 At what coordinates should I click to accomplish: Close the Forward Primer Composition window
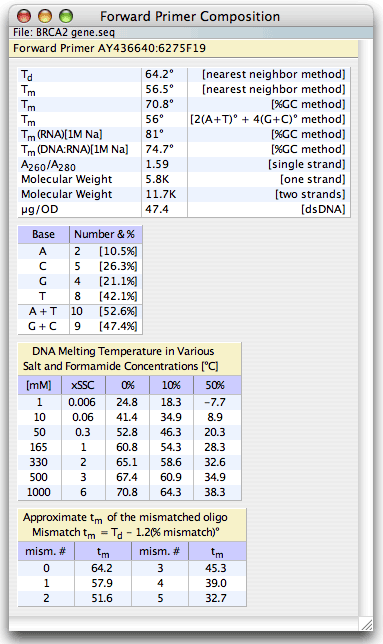24,16
